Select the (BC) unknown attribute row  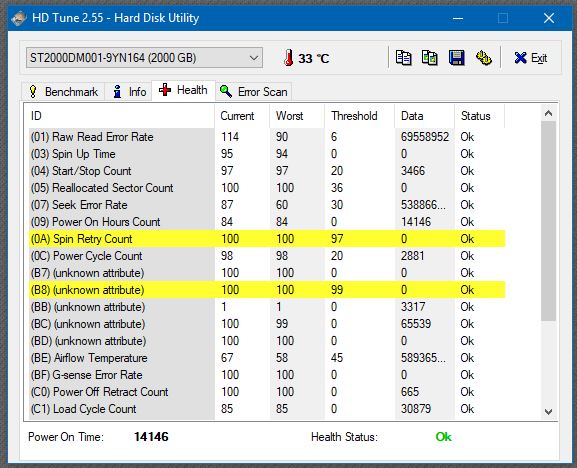click(267, 324)
